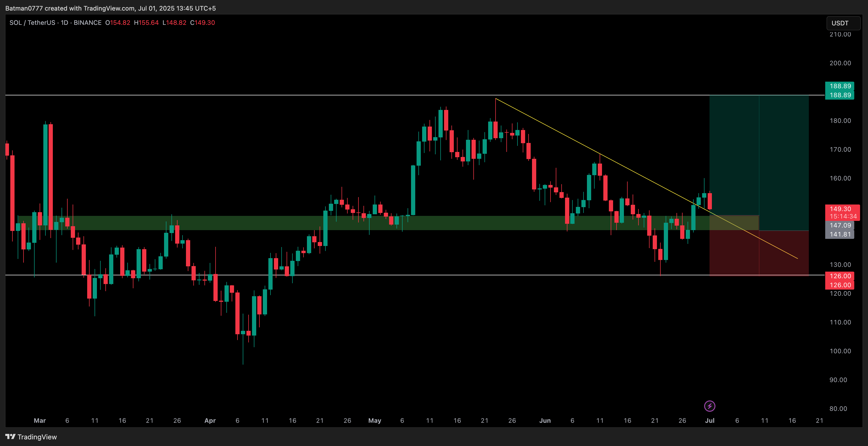Viewport: 868px width, 446px height.
Task: Click the 160.00 price axis tick
Action: 840,178
